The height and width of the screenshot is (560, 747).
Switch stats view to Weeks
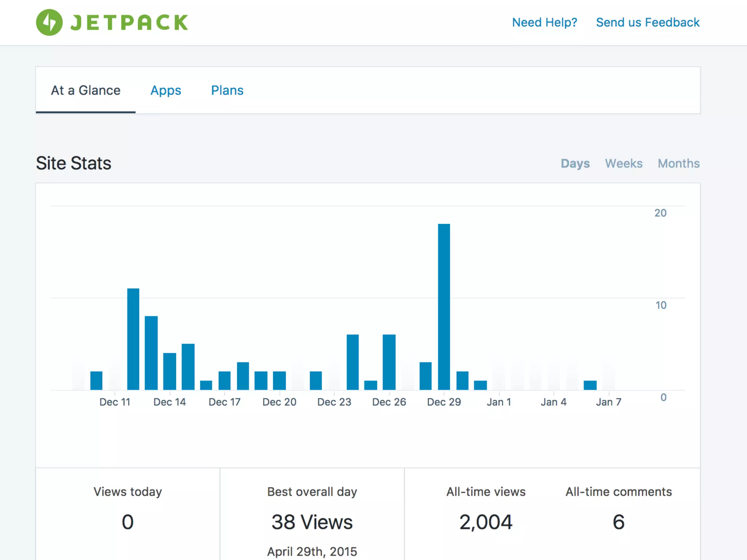(x=623, y=163)
